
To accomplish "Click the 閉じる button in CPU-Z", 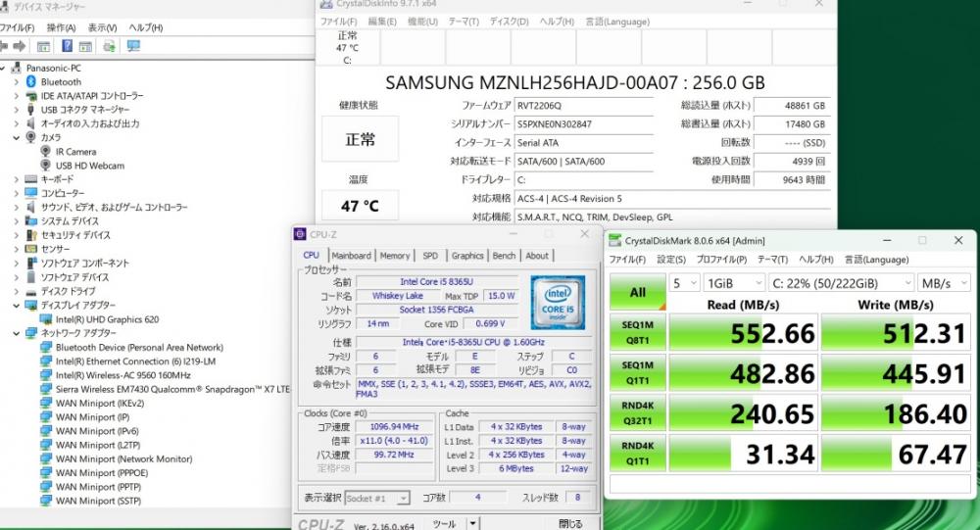I will click(570, 524).
